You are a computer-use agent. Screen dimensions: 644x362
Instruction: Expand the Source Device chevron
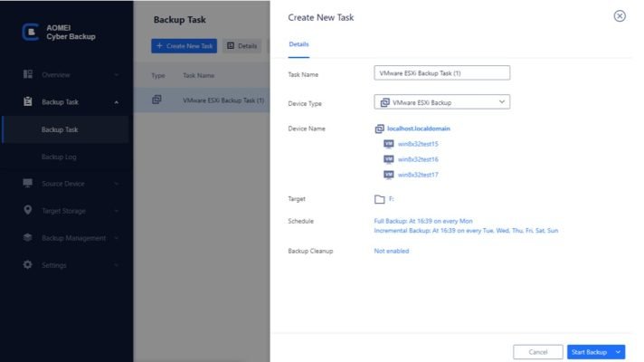(x=117, y=184)
